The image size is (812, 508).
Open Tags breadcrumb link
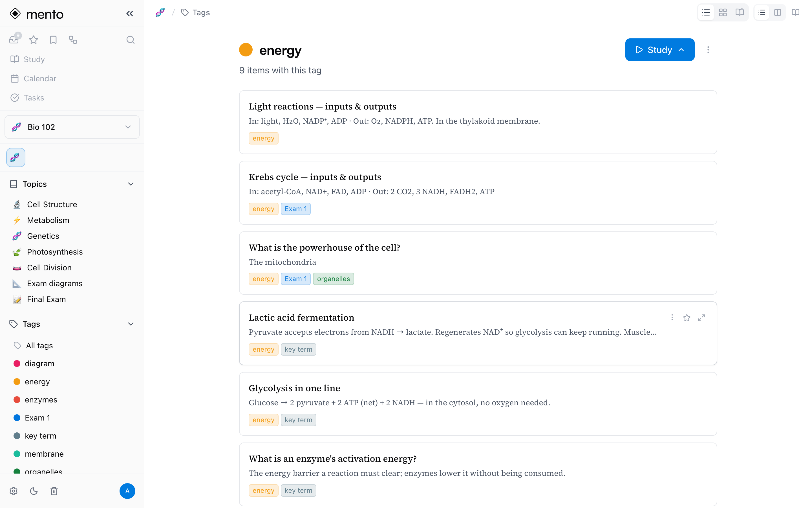pyautogui.click(x=196, y=13)
